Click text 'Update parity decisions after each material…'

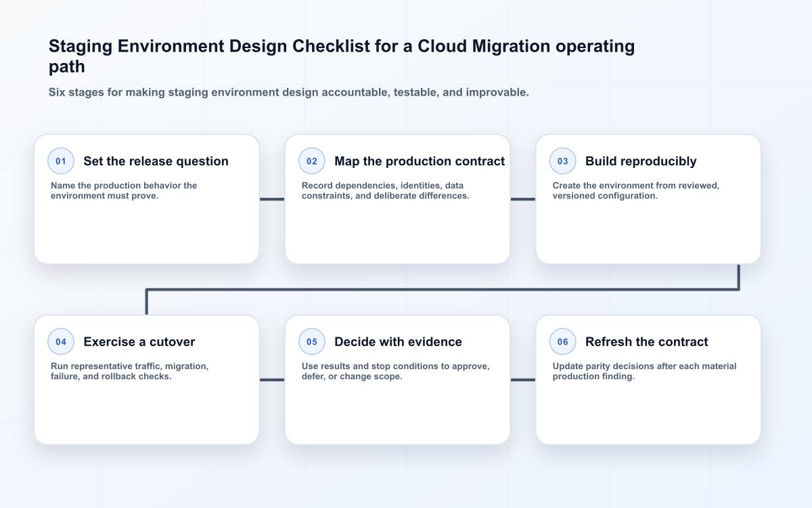pyautogui.click(x=645, y=371)
